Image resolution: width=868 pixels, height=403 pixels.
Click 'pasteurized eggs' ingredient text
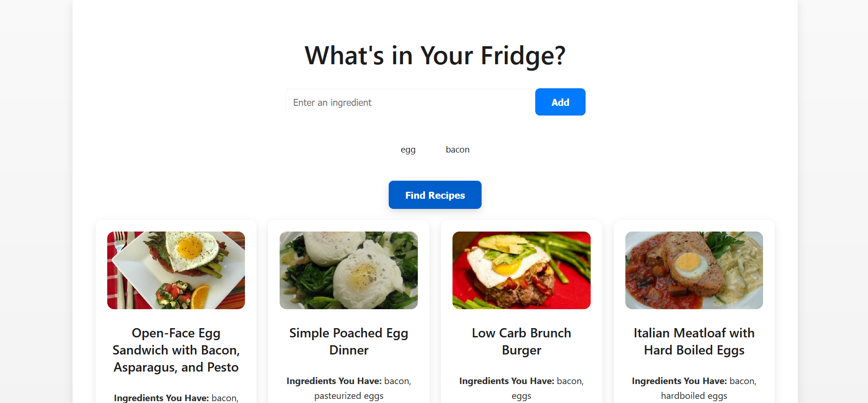point(349,396)
